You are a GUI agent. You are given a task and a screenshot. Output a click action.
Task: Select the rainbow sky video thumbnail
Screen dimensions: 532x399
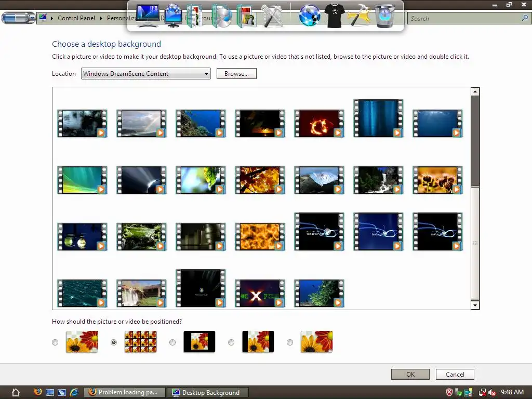[x=141, y=123]
